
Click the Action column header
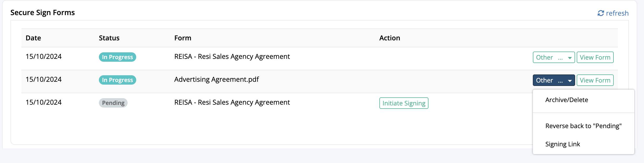coord(390,38)
